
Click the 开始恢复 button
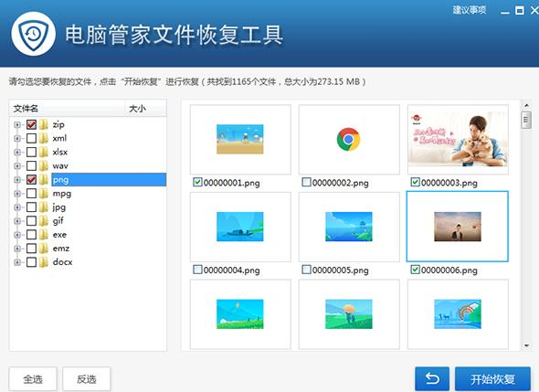492,379
